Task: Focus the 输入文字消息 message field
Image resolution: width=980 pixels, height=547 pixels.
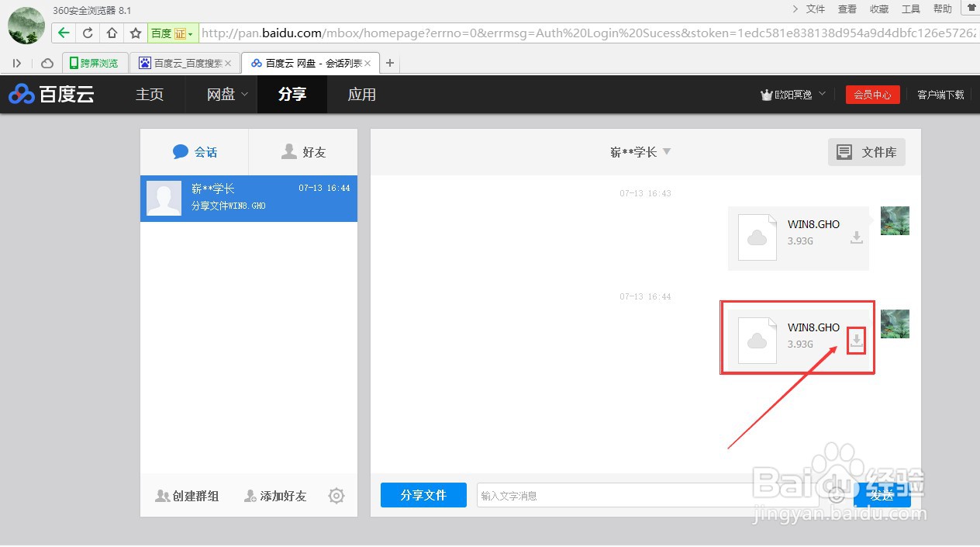Action: (648, 495)
